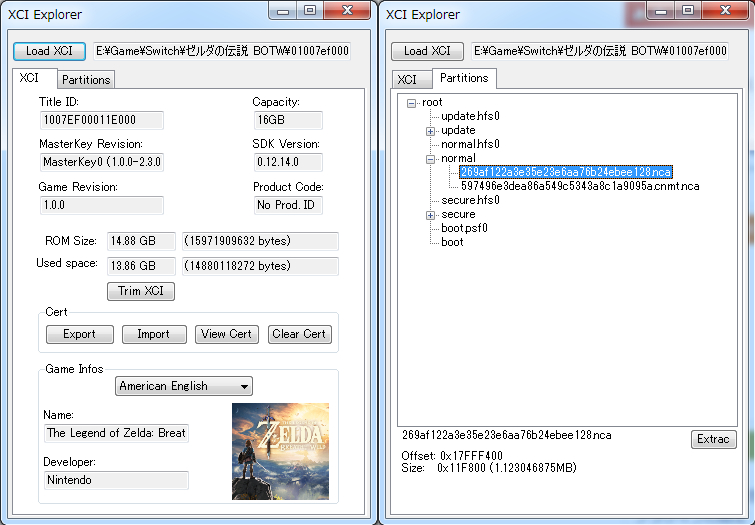755x525 pixels.
Task: Click the game Name field
Action: click(116, 433)
